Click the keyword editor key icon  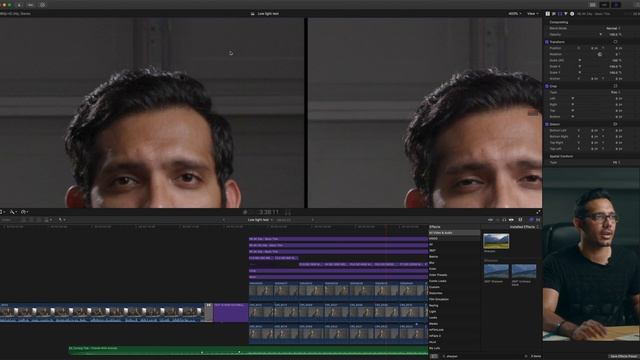31,5
